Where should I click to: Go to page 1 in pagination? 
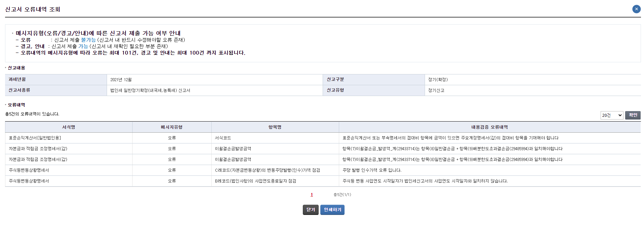click(x=312, y=195)
